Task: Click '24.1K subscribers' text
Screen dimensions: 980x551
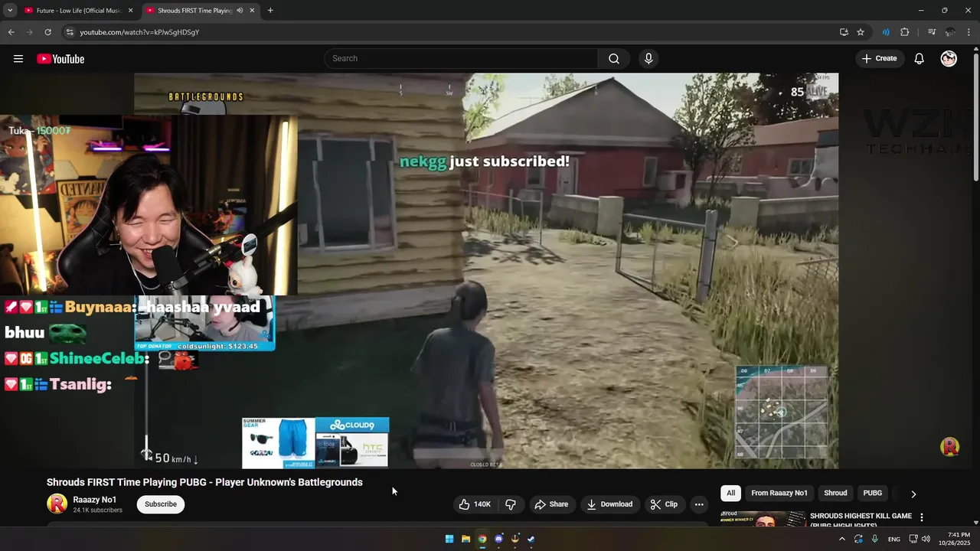Action: coord(98,510)
